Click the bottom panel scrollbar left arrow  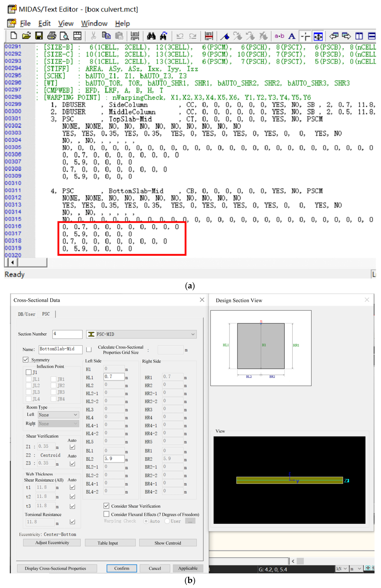293,561
